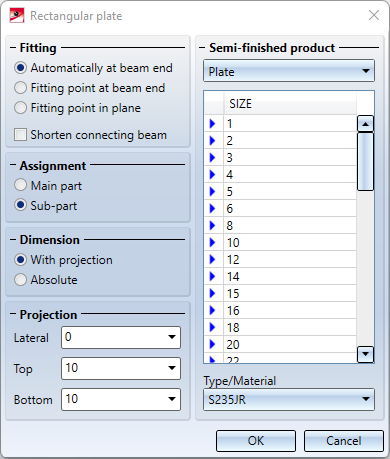This screenshot has height=459, width=390.
Task: Click the blue arrow next to size 20
Action: point(212,344)
